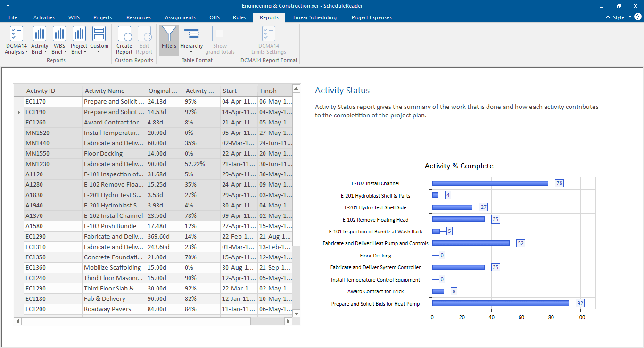Open the Linear Scheduling tab
Viewport: 644px width, 348px height.
click(314, 17)
